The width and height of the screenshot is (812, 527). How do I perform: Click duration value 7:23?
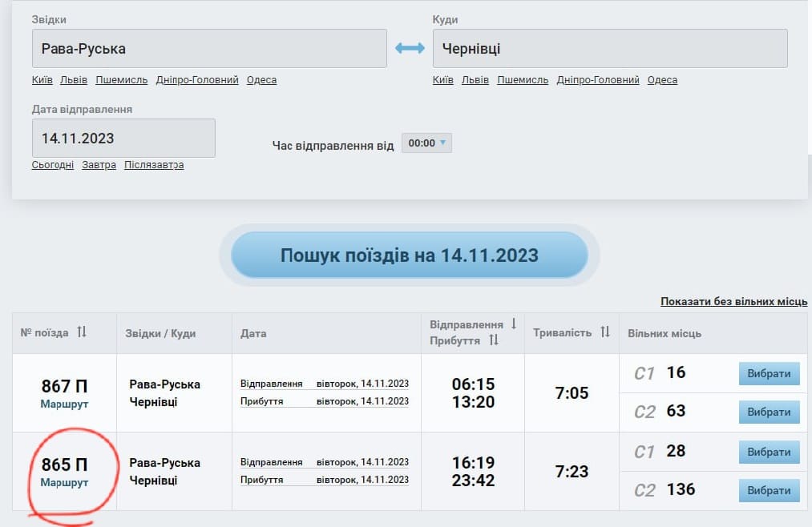572,472
